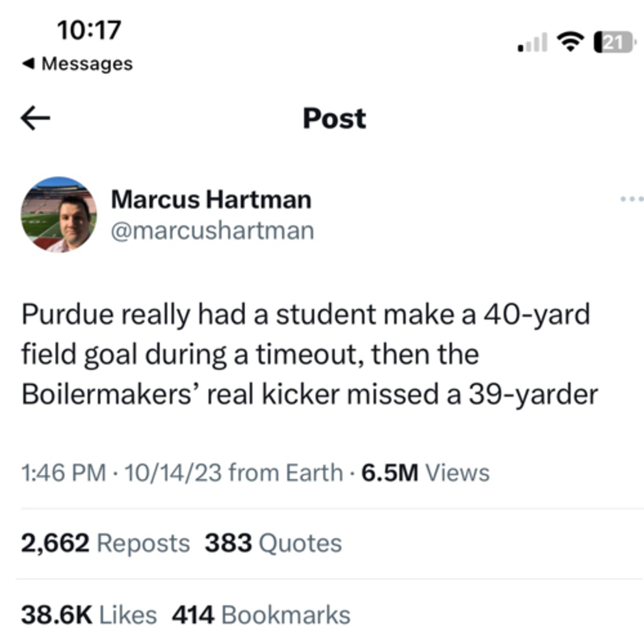Click the 1:46 PM post timestamp
Screen dimensions: 644x644
(x=63, y=473)
